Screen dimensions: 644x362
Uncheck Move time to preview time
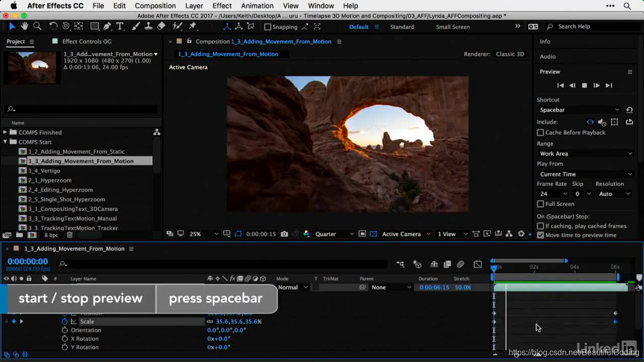pos(540,235)
